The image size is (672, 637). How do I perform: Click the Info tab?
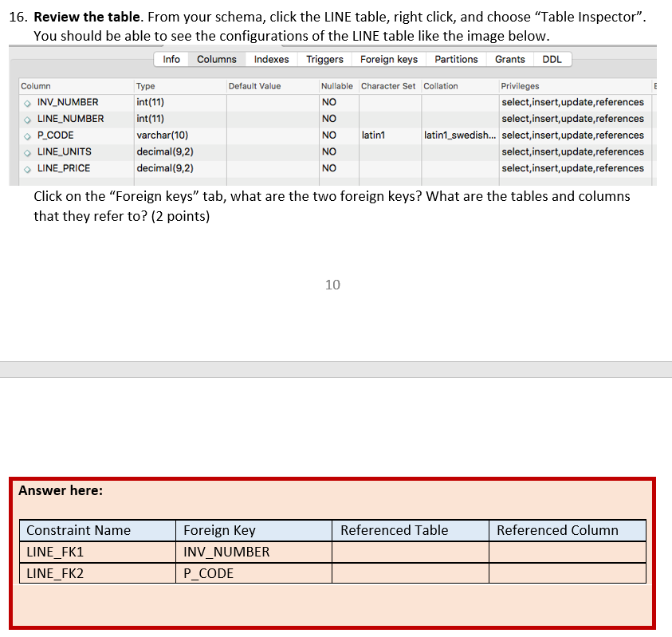click(171, 58)
